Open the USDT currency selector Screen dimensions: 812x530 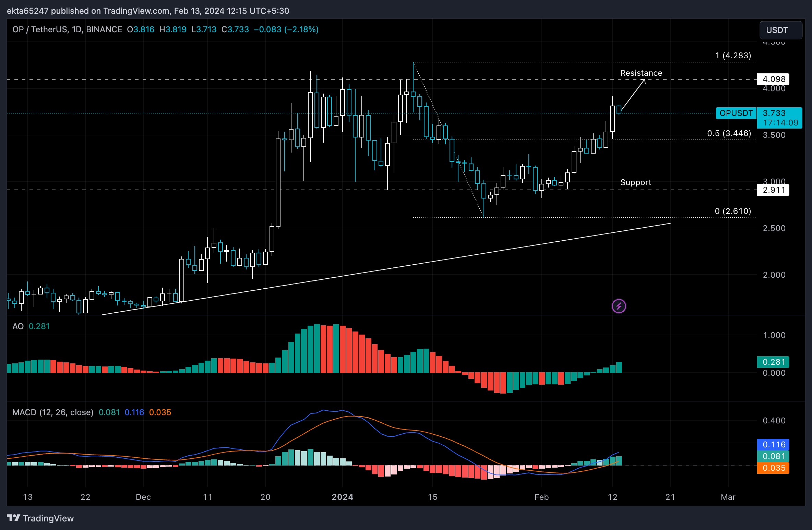tap(780, 30)
